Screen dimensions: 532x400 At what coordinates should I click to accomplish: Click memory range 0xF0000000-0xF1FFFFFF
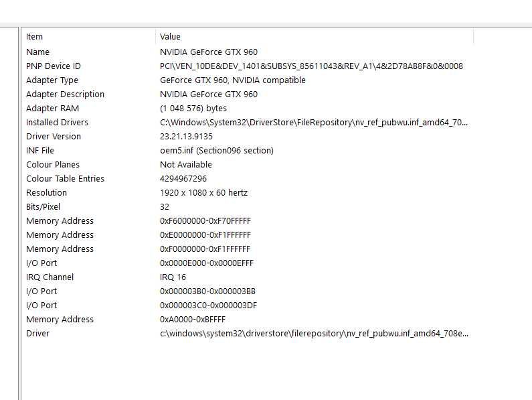(x=205, y=249)
